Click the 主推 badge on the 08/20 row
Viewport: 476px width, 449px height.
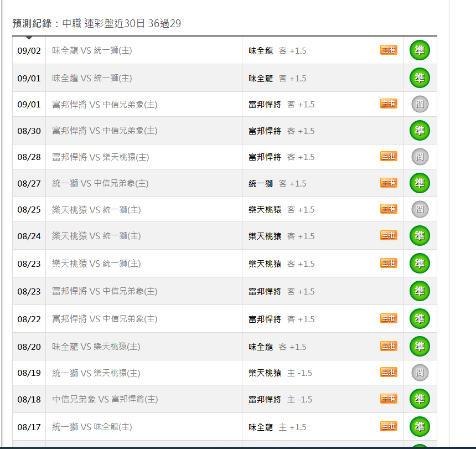point(389,346)
